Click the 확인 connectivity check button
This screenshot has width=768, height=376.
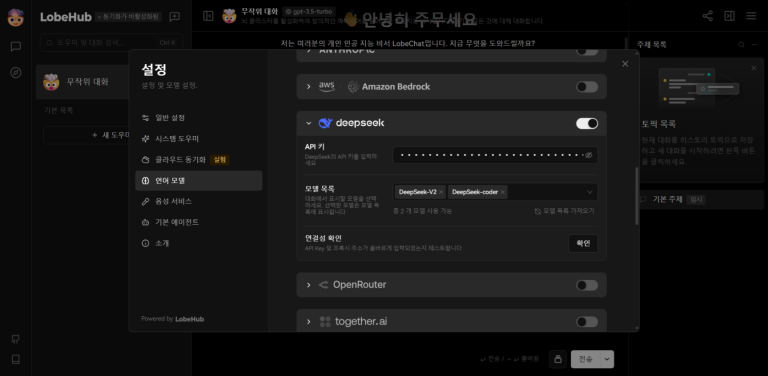click(583, 243)
